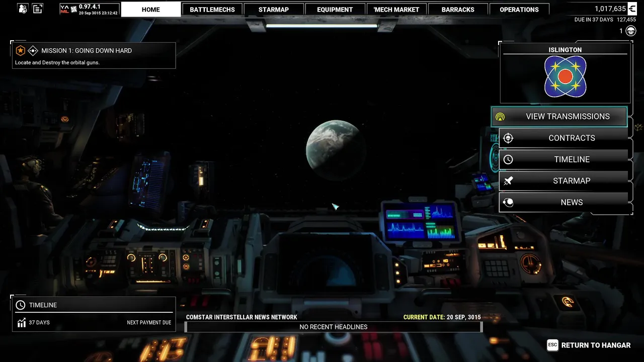Image resolution: width=644 pixels, height=362 pixels.
Task: Open the Starmap tab in top bar
Action: 274,9
